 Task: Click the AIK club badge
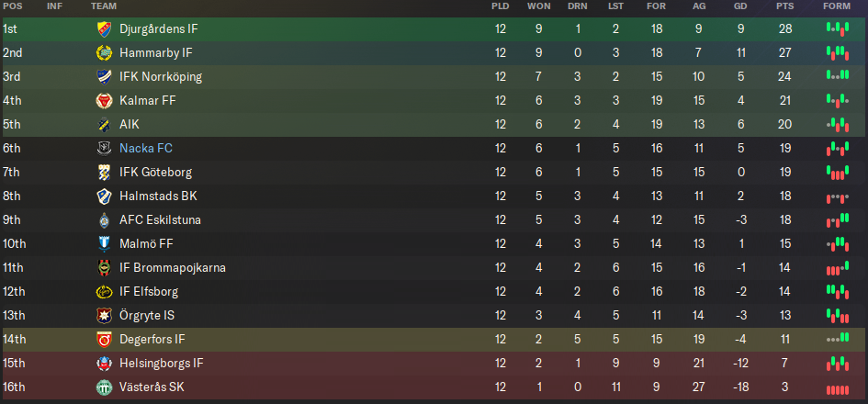click(103, 125)
